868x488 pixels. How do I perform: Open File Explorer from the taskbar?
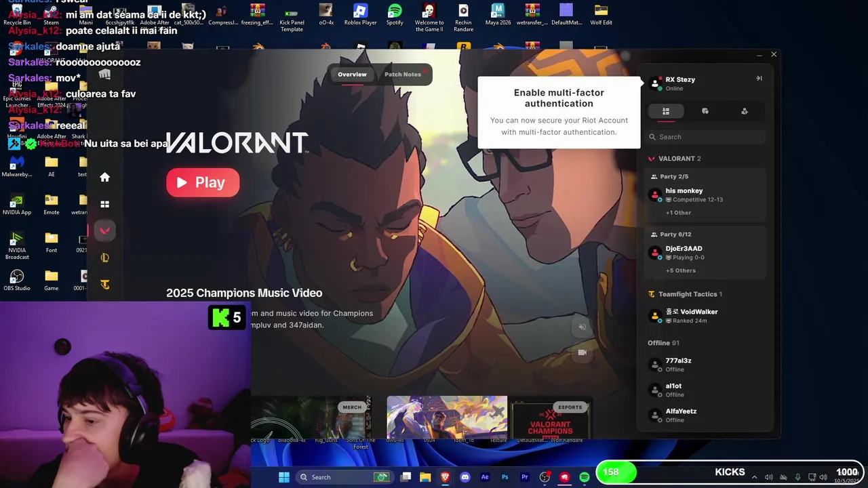click(x=425, y=477)
